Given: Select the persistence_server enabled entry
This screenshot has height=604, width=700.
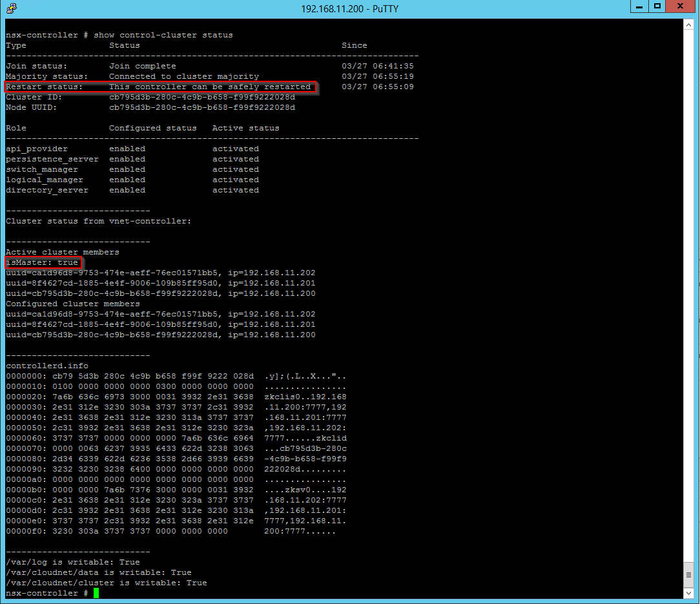Looking at the screenshot, I should click(127, 158).
